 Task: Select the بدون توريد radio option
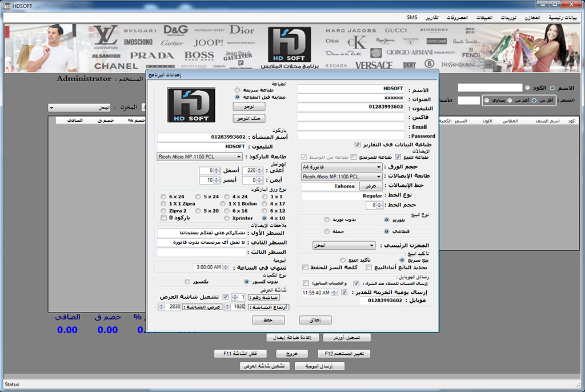327,219
